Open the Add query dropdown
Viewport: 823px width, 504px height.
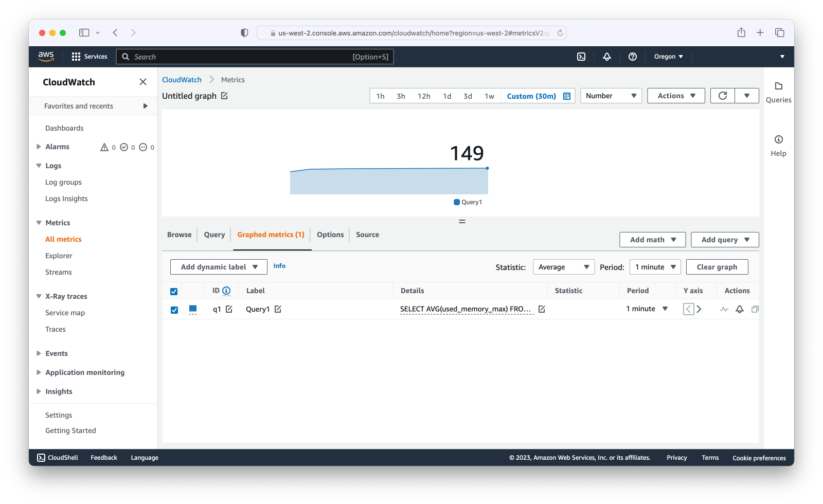point(725,240)
